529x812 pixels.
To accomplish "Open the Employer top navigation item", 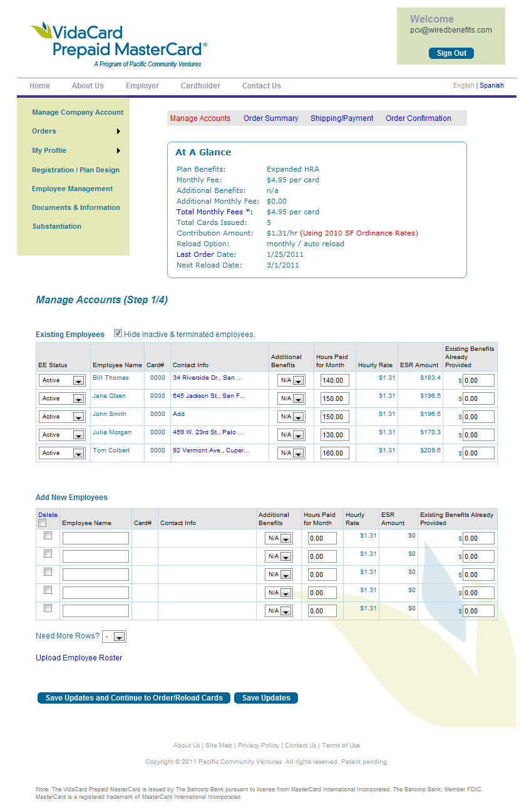I will point(142,86).
